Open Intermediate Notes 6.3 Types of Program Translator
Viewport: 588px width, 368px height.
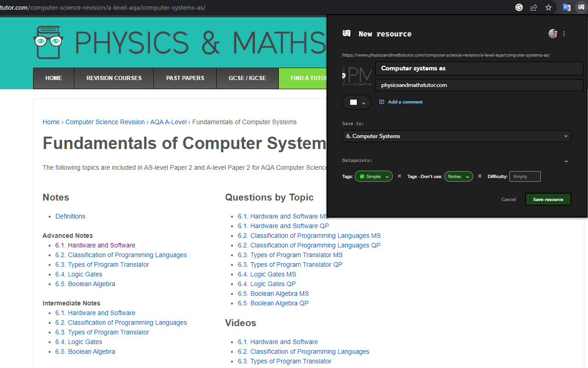(x=102, y=332)
